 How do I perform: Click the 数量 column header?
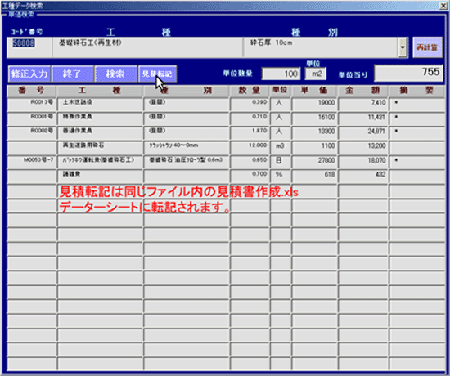pos(249,91)
